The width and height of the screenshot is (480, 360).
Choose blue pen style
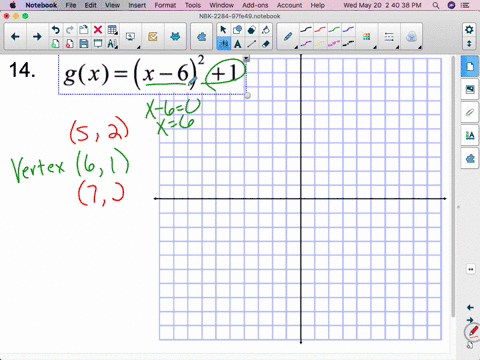(x=348, y=30)
